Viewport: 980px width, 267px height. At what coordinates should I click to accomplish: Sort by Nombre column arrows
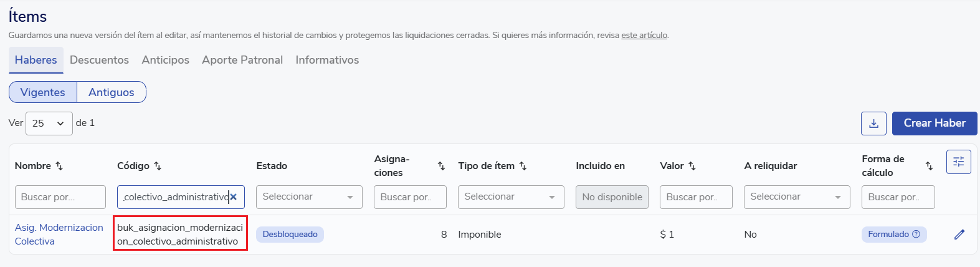[x=59, y=166]
